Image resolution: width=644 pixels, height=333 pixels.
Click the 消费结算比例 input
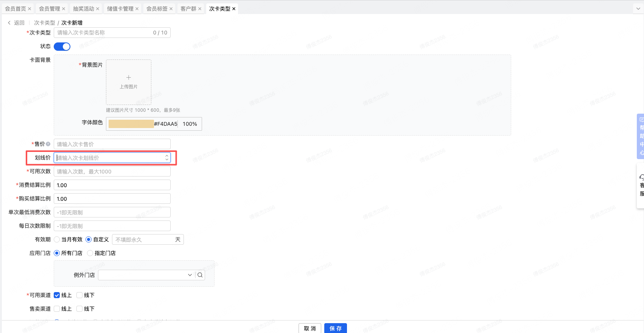[112, 185]
